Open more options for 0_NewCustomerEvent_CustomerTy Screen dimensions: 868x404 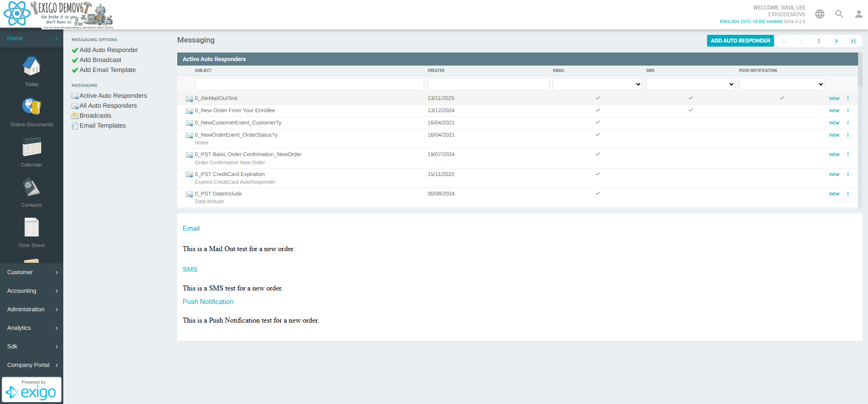(848, 123)
